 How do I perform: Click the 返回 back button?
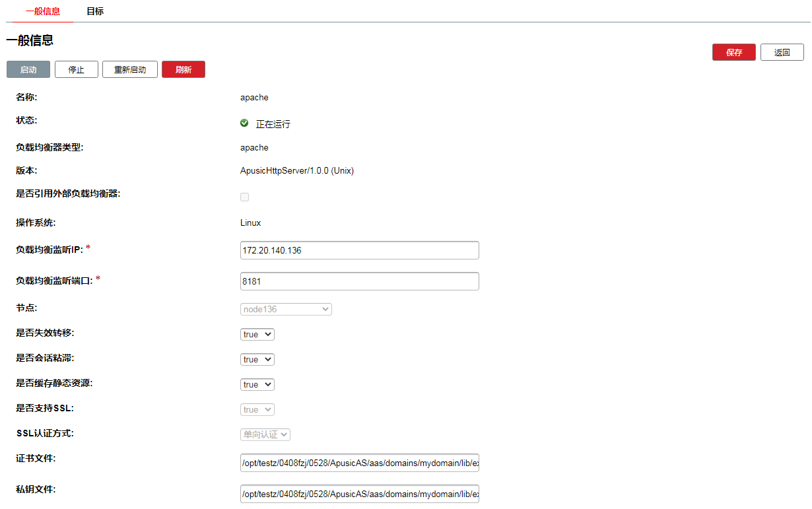(x=782, y=52)
